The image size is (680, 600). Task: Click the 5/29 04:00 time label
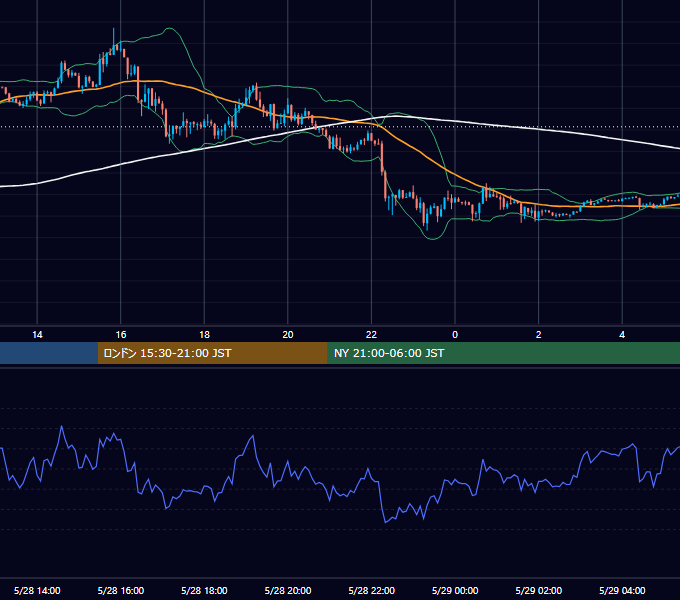(x=622, y=590)
